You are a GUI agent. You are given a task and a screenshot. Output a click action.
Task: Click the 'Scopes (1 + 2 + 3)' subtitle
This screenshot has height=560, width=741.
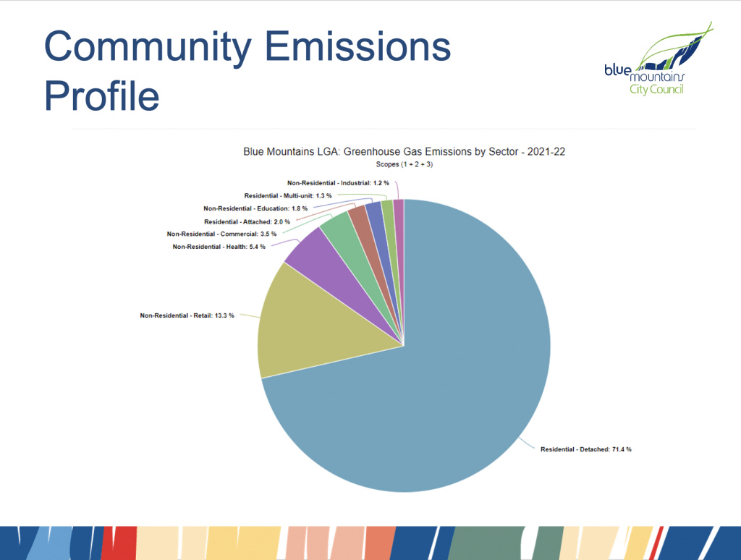coord(405,164)
